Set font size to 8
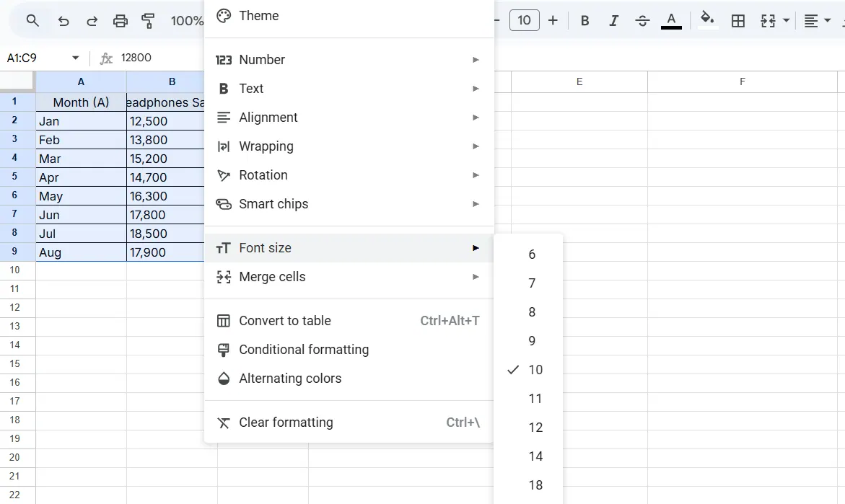This screenshot has height=504, width=845. point(532,312)
